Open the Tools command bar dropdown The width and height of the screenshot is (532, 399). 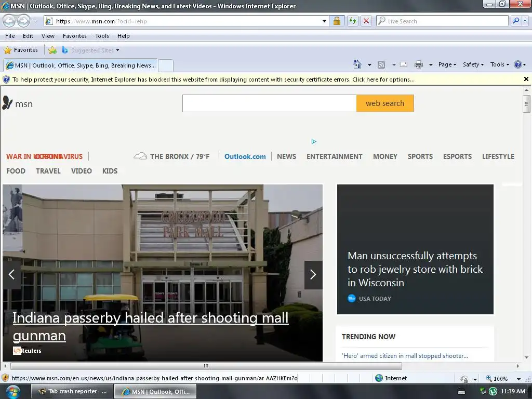point(500,64)
